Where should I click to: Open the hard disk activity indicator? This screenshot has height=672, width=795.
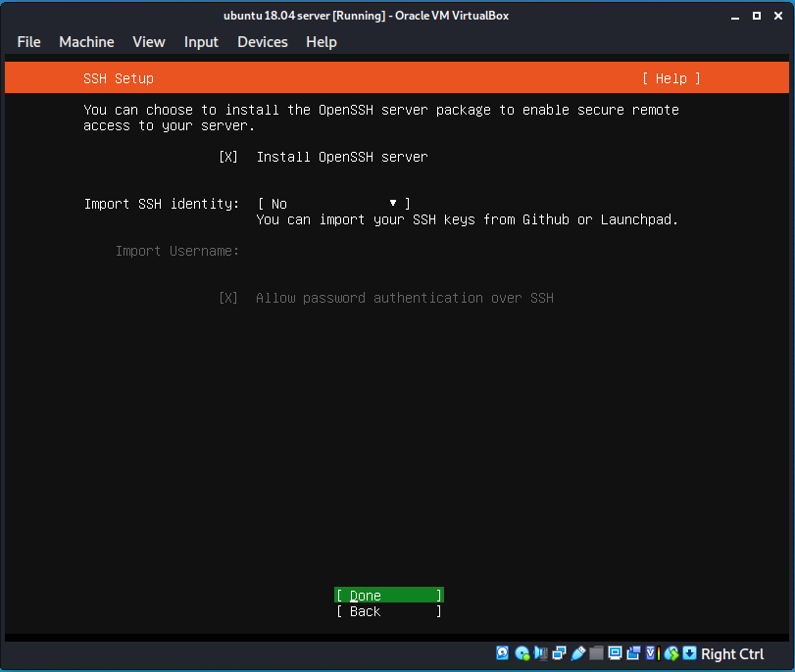(502, 652)
